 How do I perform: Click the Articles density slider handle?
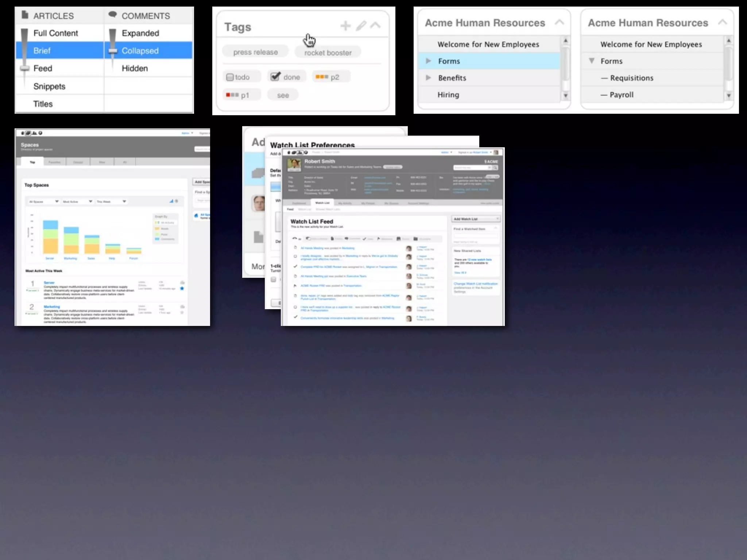click(x=25, y=68)
